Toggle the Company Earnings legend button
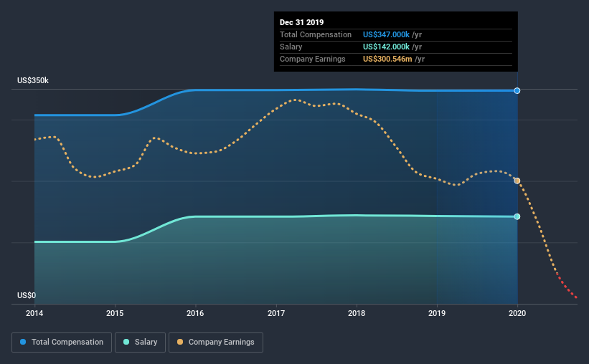Viewport: 589px width, 364px height. point(216,343)
